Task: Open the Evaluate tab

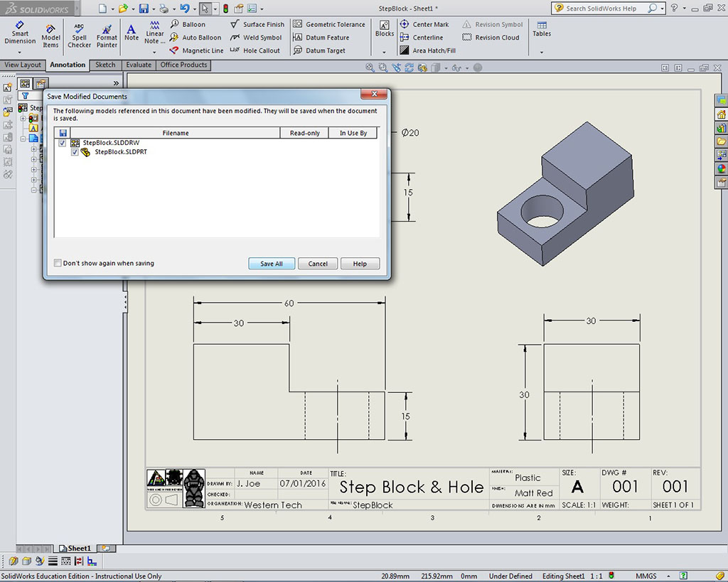Action: click(x=139, y=65)
